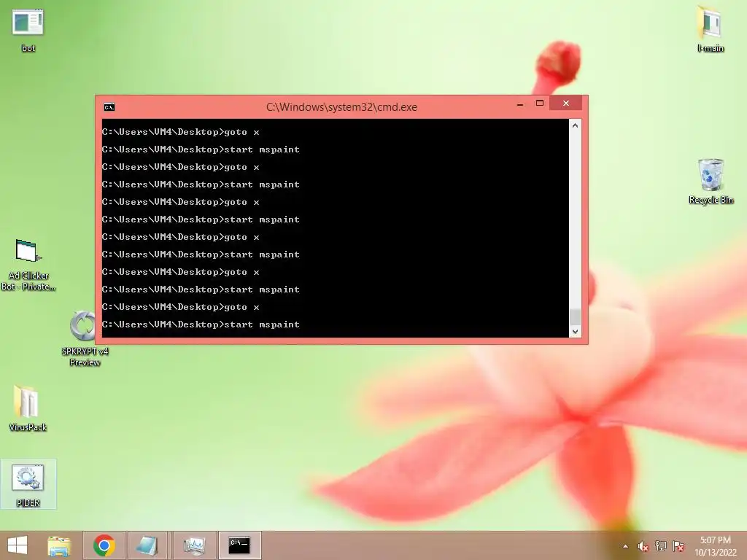The width and height of the screenshot is (747, 560).
Task: Minimize the cmd.exe window
Action: point(520,104)
